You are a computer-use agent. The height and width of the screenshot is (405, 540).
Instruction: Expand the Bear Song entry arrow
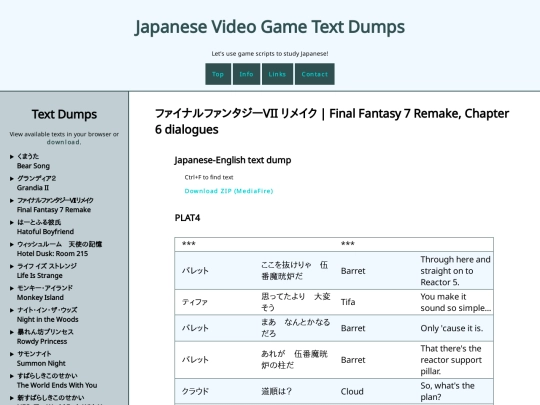pyautogui.click(x=12, y=157)
